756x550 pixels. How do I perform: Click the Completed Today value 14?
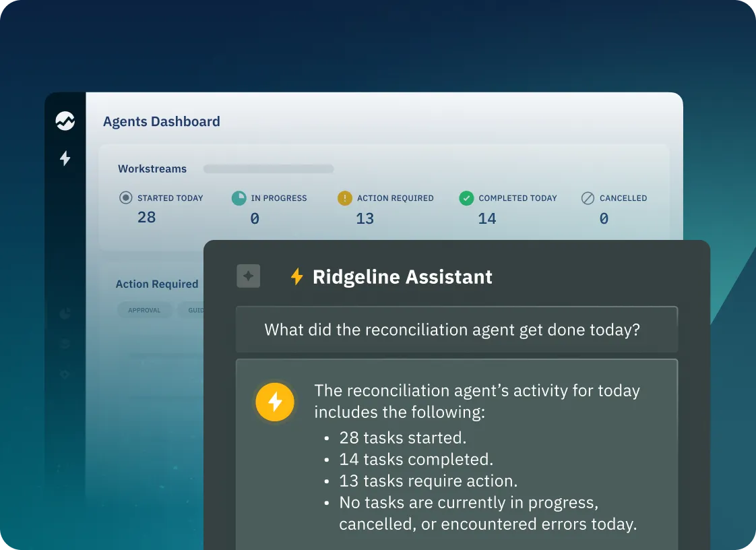tap(487, 218)
